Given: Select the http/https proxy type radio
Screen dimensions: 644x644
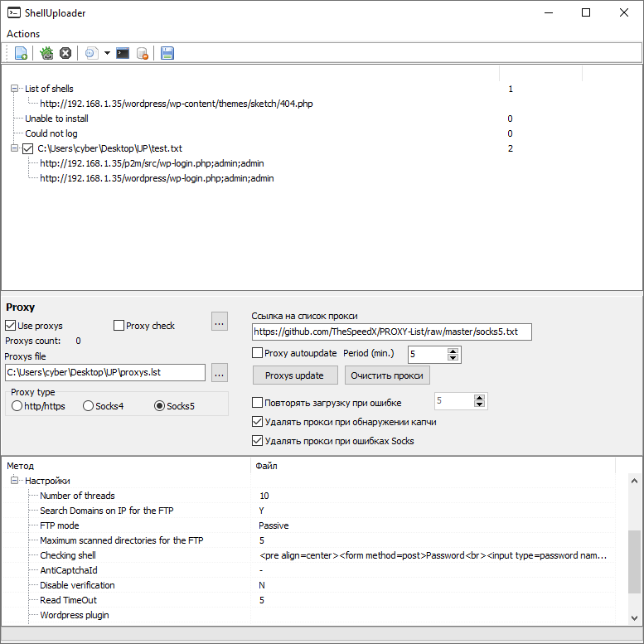Looking at the screenshot, I should click(x=17, y=406).
